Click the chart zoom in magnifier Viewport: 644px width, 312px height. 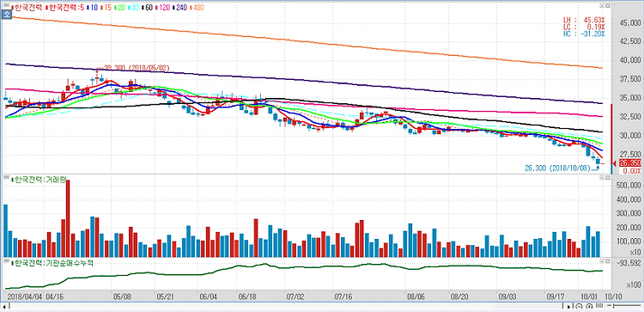(x=589, y=306)
